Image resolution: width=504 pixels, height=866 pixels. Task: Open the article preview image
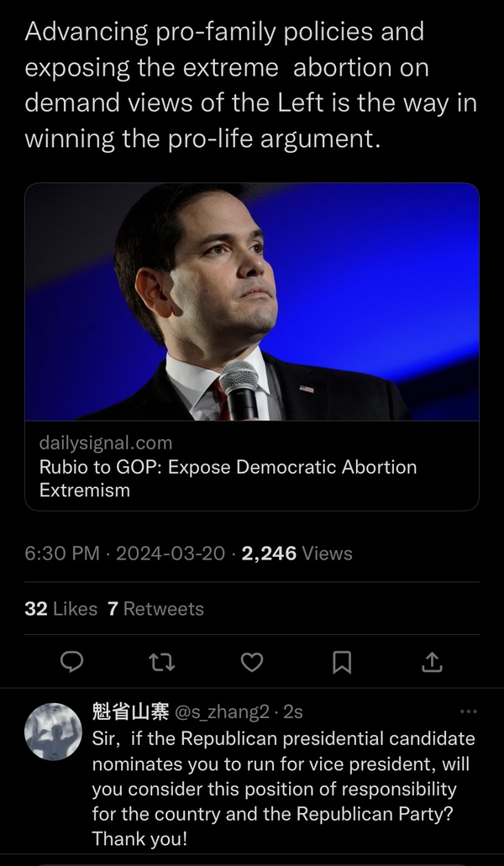coord(252,302)
